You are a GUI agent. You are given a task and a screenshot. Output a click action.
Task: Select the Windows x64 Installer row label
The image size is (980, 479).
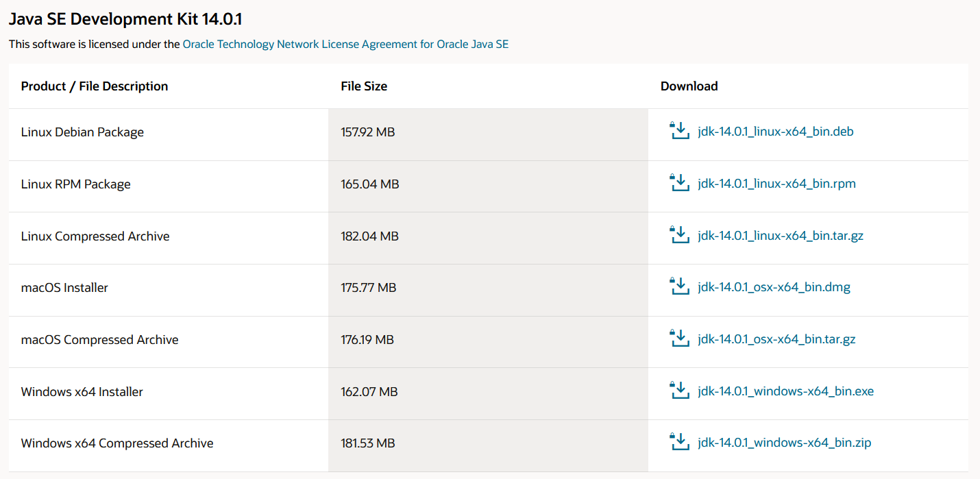coord(82,392)
